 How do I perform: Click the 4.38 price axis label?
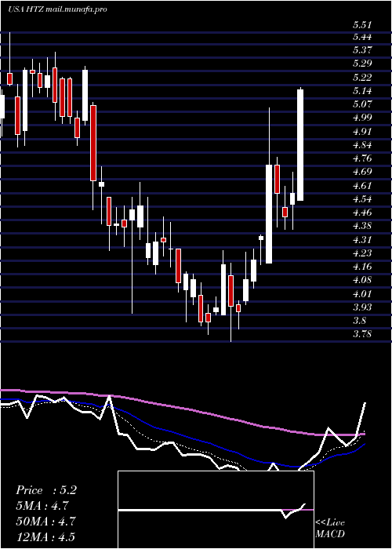point(361,226)
